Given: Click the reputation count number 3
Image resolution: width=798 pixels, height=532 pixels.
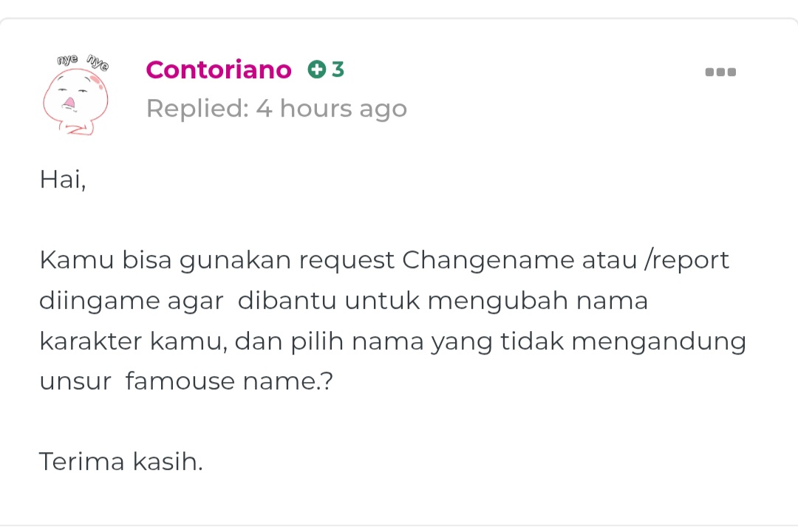Looking at the screenshot, I should tap(338, 69).
